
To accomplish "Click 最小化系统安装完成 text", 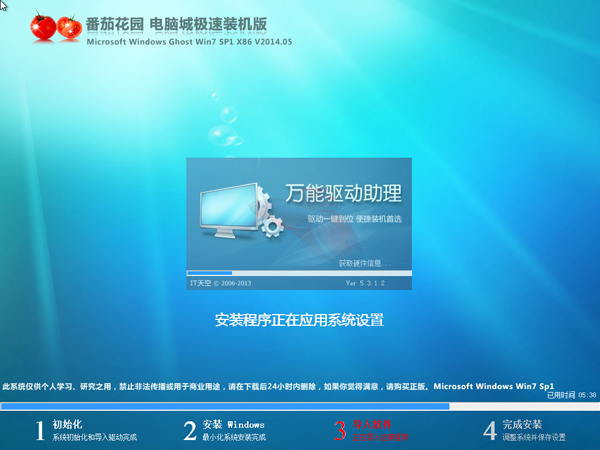I will pyautogui.click(x=234, y=437).
